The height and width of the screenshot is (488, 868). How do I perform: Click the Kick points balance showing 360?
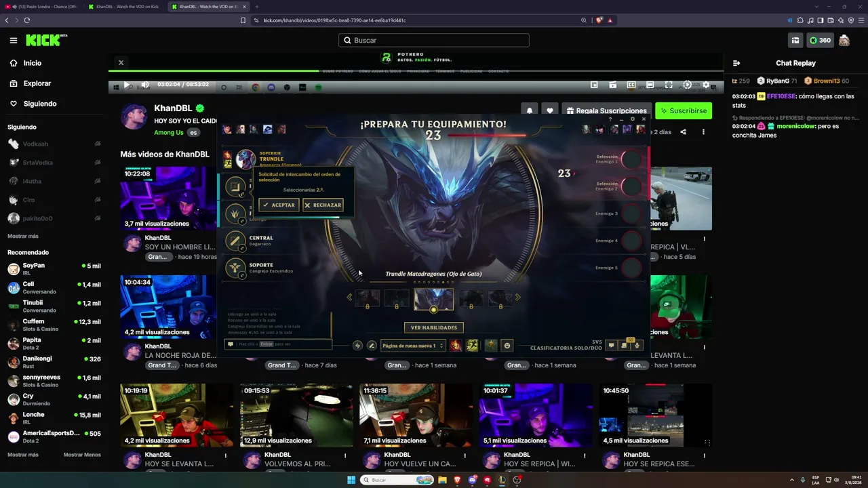(x=820, y=41)
